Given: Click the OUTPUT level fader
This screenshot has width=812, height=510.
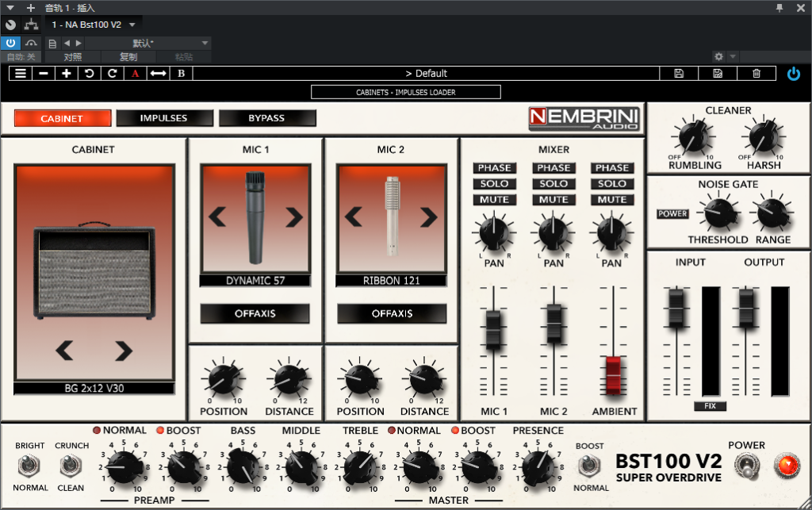Looking at the screenshot, I should pos(745,308).
